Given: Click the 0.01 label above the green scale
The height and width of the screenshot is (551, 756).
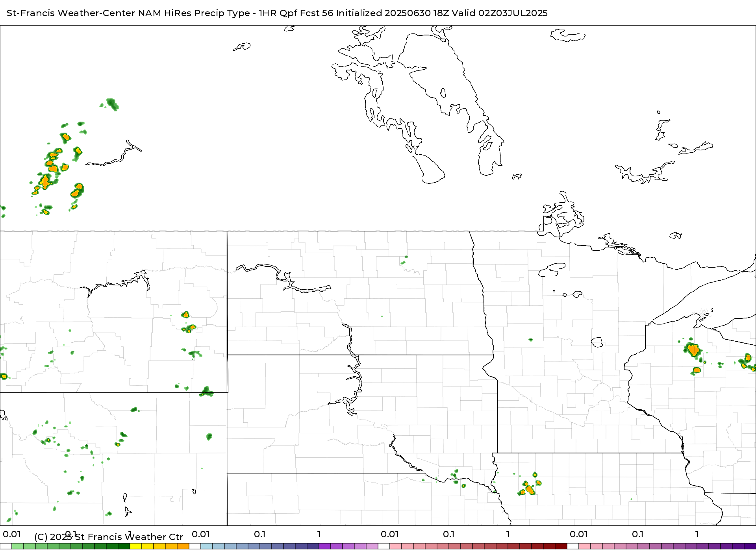Looking at the screenshot, I should (12, 534).
